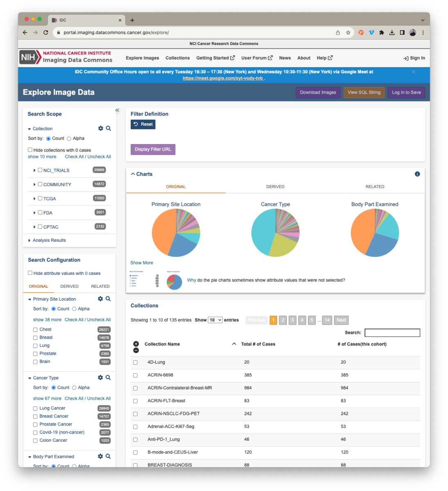Open the entries-per-page dropdown
Image resolution: width=448 pixels, height=491 pixels.
tap(215, 320)
